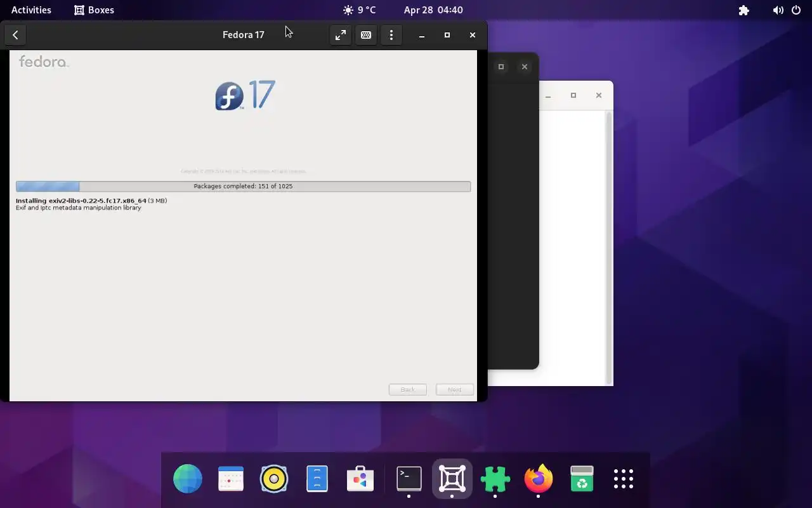Open the weather indicator showing 9 °C

point(359,10)
